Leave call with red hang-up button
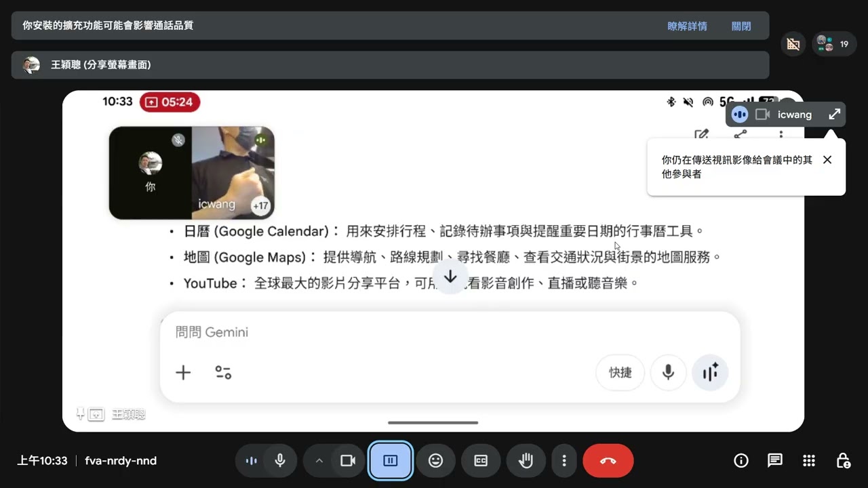The height and width of the screenshot is (488, 868). click(x=608, y=461)
